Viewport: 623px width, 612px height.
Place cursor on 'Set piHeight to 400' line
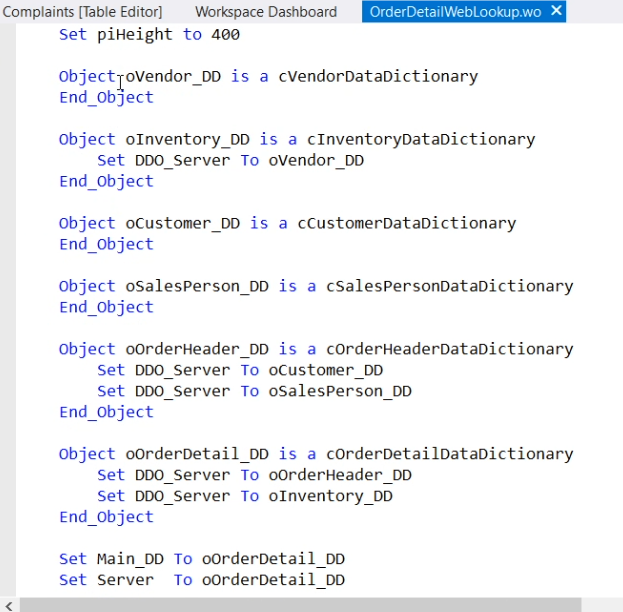coord(149,34)
